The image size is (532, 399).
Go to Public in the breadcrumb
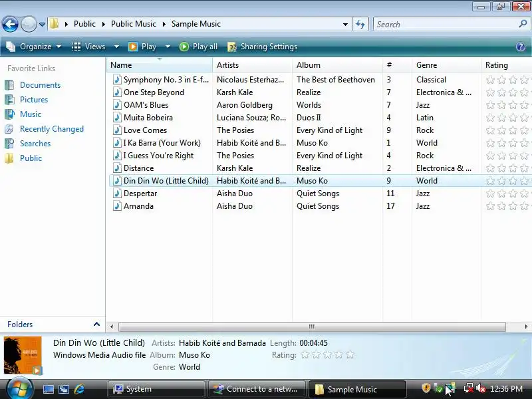tap(84, 24)
